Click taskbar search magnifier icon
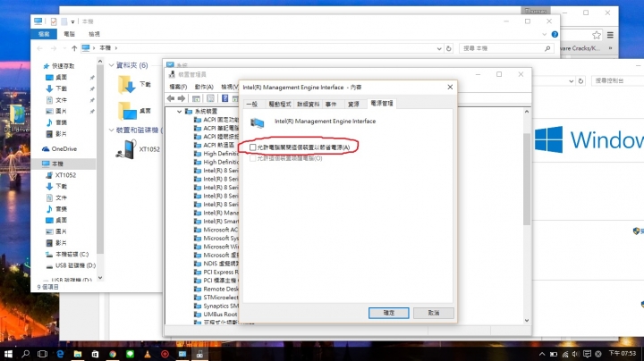This screenshot has height=361, width=644. click(x=25, y=354)
